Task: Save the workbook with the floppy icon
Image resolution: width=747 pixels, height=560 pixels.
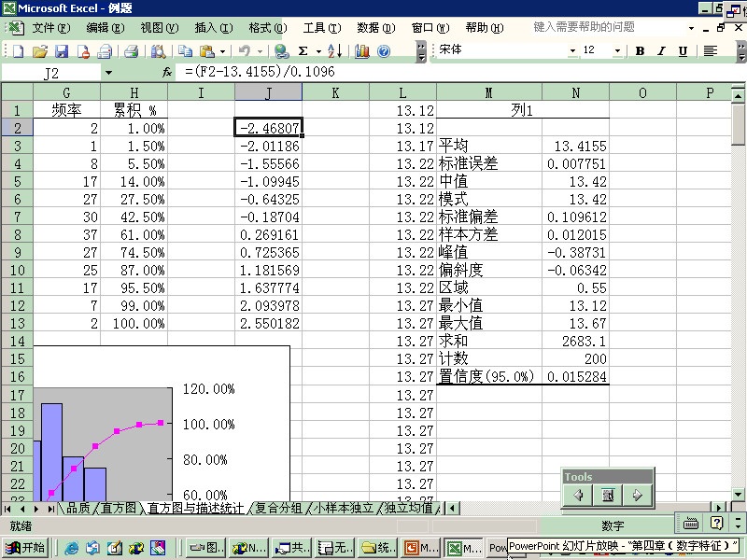Action: pyautogui.click(x=62, y=50)
